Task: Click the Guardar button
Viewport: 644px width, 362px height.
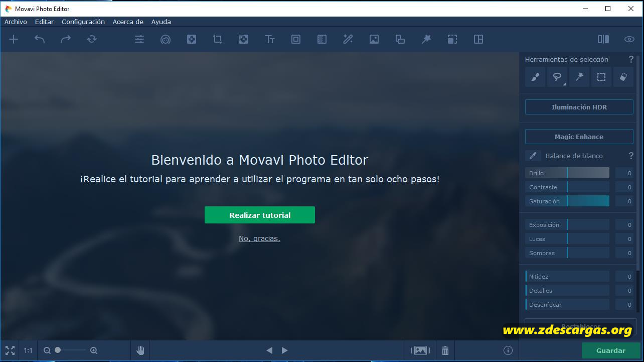Action: coord(611,350)
